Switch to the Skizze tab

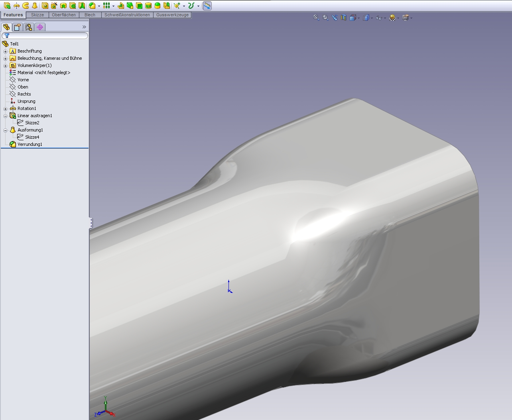37,15
